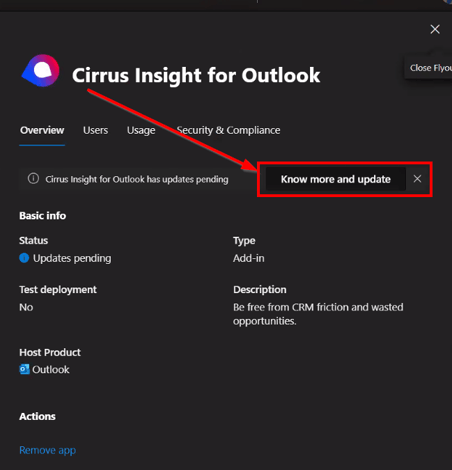Click the app description text
This screenshot has height=470, width=452.
pyautogui.click(x=318, y=314)
